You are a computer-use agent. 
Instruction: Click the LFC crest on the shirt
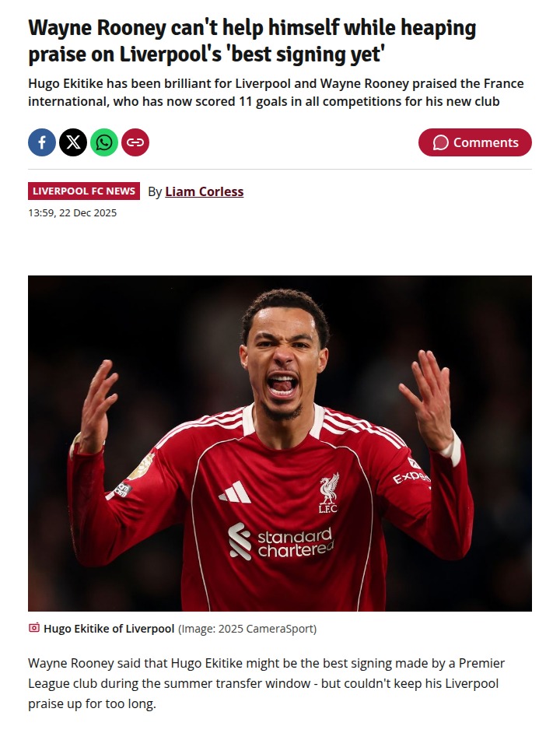click(328, 493)
